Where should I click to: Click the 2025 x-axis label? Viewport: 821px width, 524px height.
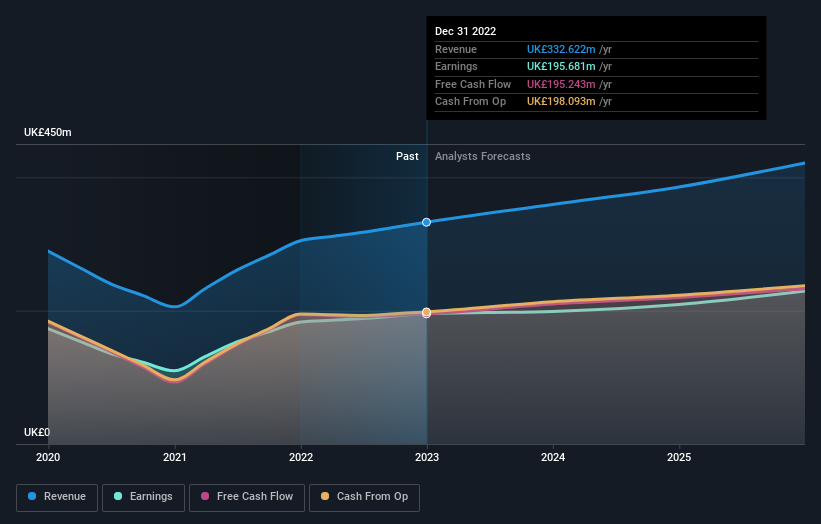tap(679, 457)
